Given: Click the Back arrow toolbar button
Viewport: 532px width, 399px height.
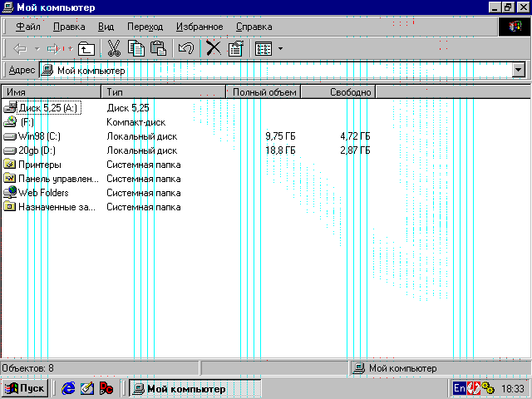Looking at the screenshot, I should pyautogui.click(x=20, y=49).
